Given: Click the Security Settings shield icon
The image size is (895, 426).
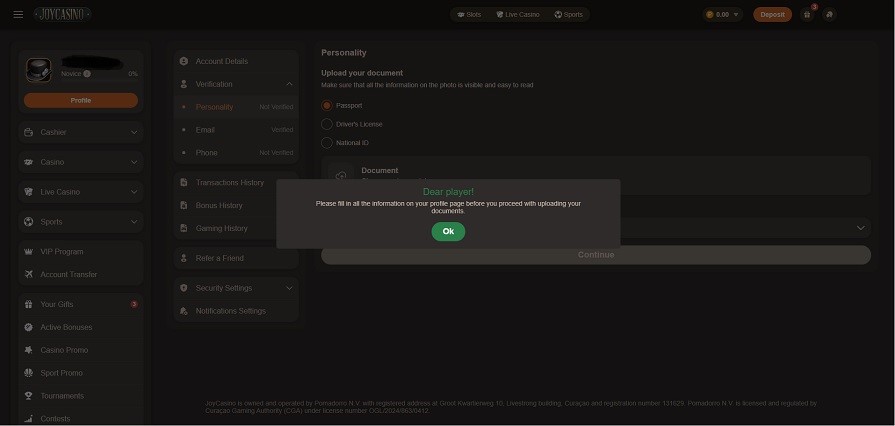Looking at the screenshot, I should coord(184,288).
